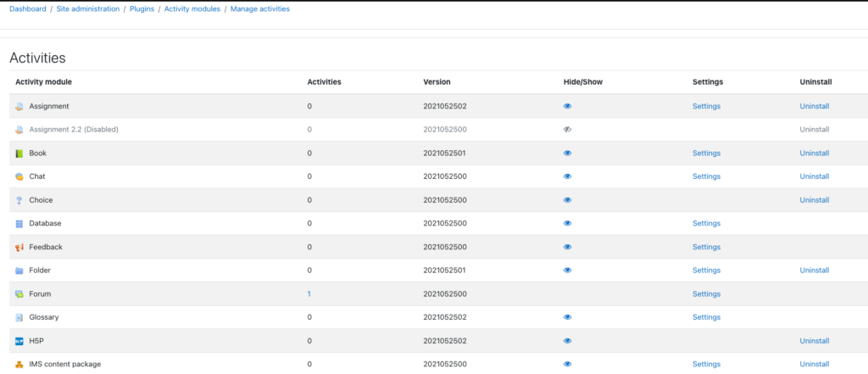Viewport: 868px width, 374px height.
Task: Click the Chat bubble module icon
Action: [x=19, y=176]
